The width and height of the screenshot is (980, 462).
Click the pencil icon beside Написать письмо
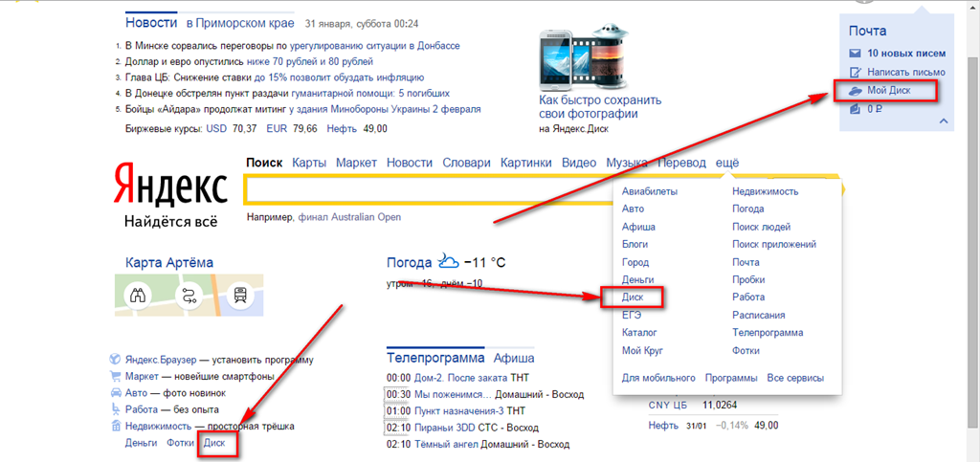click(856, 72)
